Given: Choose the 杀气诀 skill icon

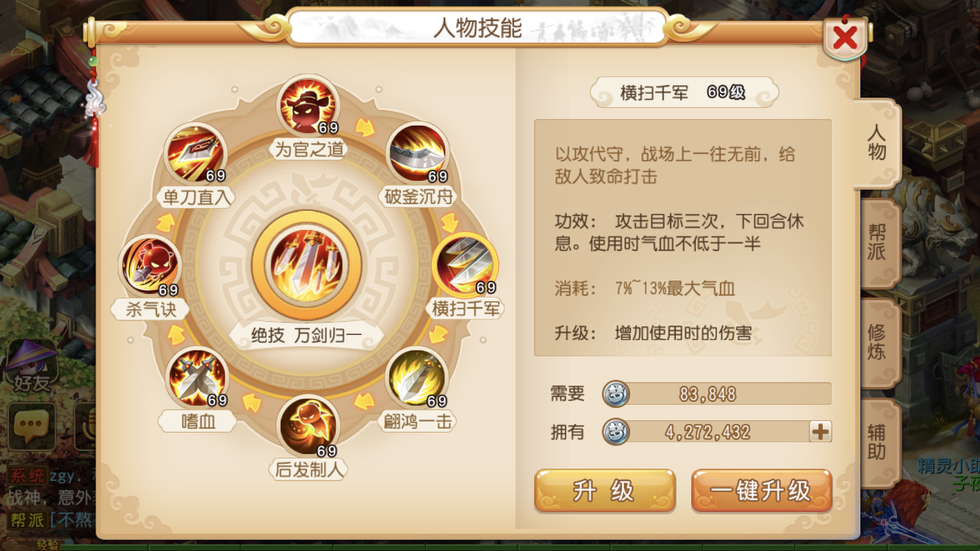Looking at the screenshot, I should pyautogui.click(x=149, y=266).
